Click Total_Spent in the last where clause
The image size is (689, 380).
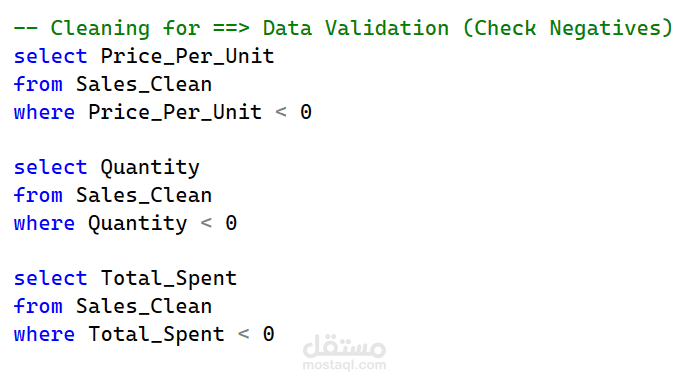click(157, 335)
